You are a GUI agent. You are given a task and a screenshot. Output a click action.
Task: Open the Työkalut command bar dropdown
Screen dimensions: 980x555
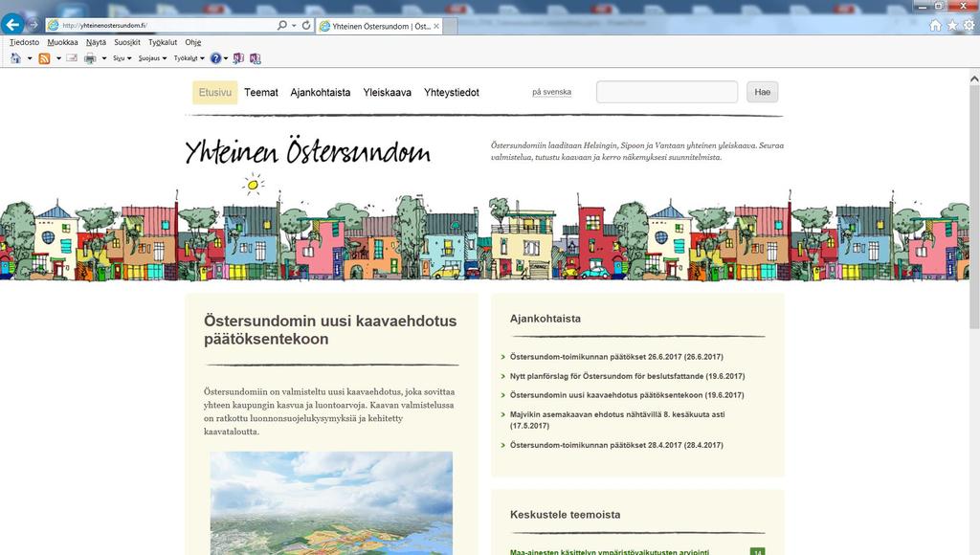coord(189,58)
